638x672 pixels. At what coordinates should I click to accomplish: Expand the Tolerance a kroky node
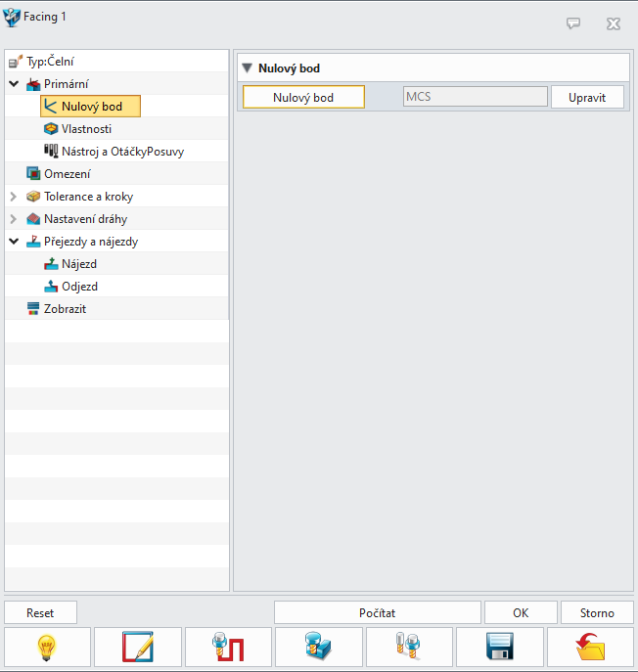click(x=14, y=197)
